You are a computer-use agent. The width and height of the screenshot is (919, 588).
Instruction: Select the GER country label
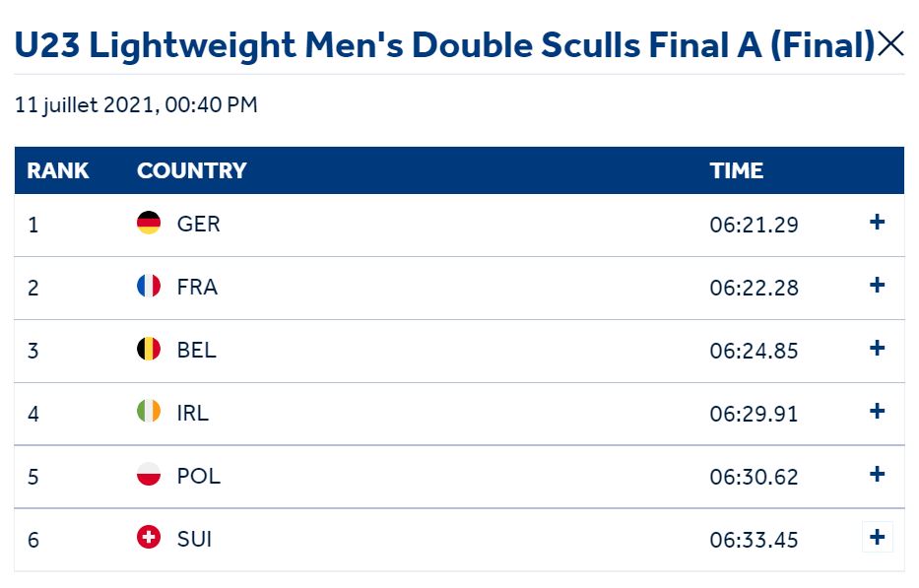[x=199, y=224]
